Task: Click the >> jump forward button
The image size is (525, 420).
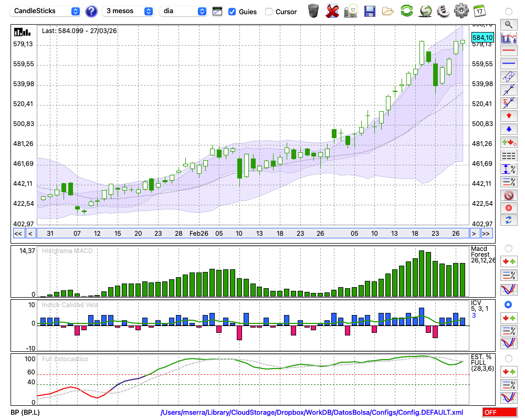Action: tap(486, 234)
